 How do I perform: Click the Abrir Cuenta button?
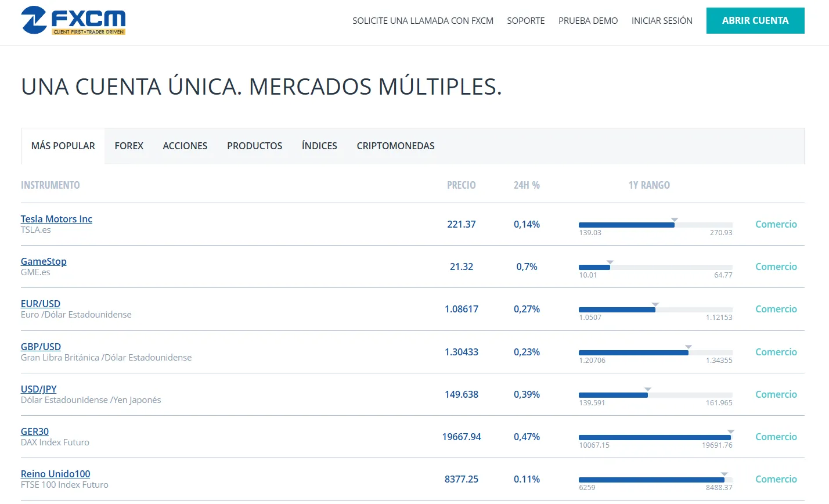tap(755, 20)
